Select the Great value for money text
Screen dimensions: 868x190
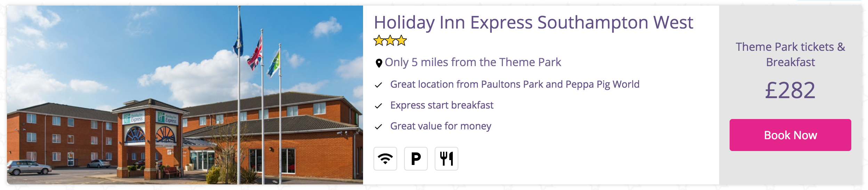click(x=441, y=126)
